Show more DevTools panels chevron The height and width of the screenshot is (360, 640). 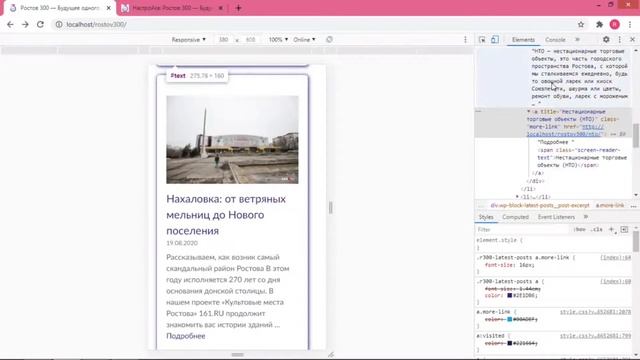coord(577,40)
